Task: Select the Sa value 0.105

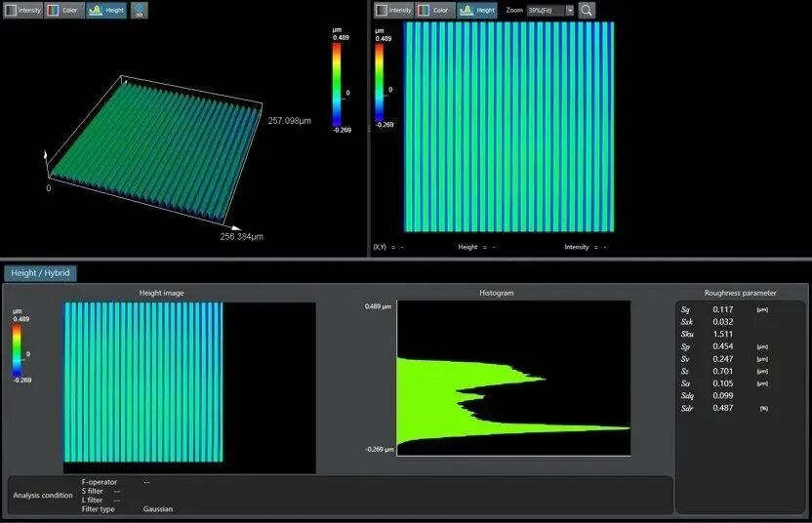Action: coord(723,383)
